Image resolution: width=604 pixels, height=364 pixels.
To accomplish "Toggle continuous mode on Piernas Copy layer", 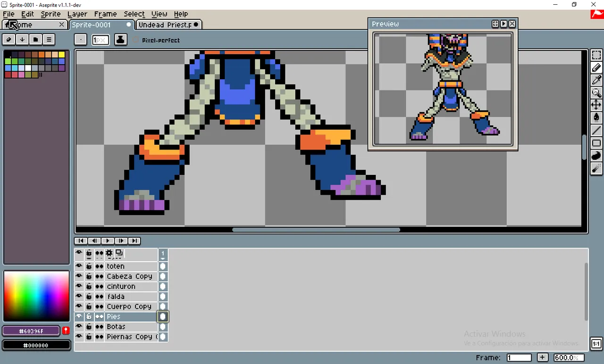I will pyautogui.click(x=99, y=337).
